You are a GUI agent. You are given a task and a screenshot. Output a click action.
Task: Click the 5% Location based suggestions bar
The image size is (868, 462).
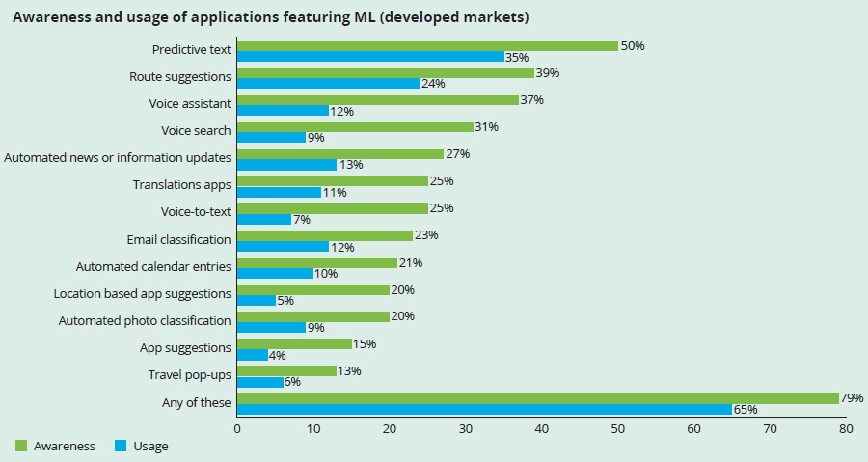[257, 300]
